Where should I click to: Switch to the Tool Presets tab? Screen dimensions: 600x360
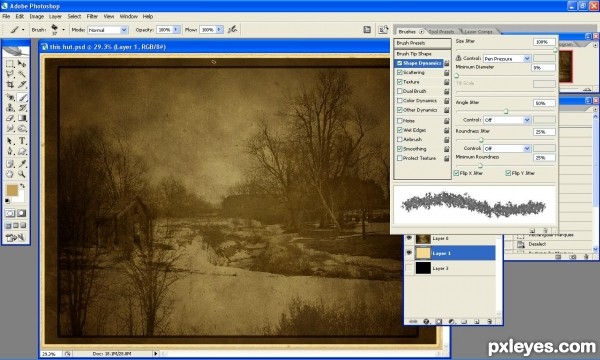point(441,32)
